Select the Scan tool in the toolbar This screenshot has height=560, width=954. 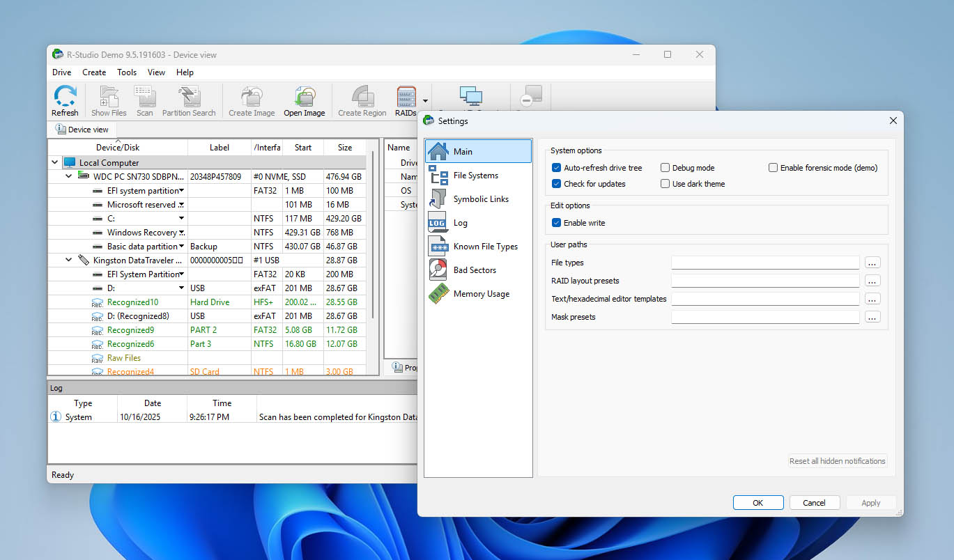[x=144, y=100]
